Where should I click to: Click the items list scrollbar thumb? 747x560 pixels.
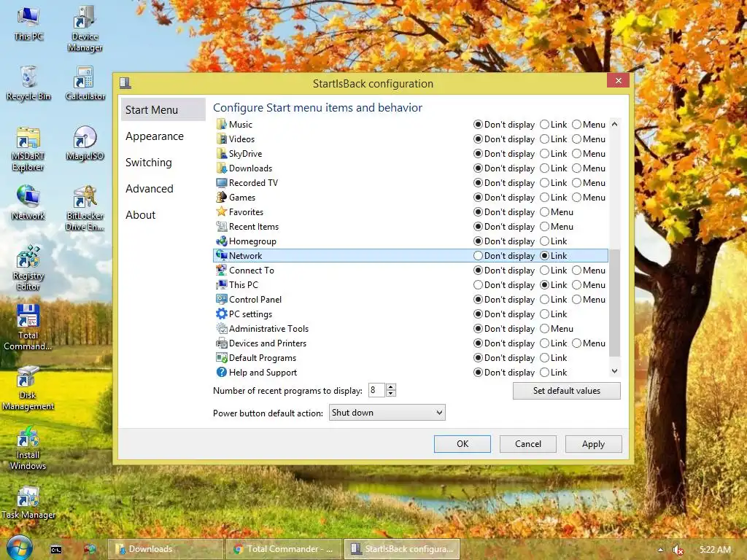tap(614, 303)
